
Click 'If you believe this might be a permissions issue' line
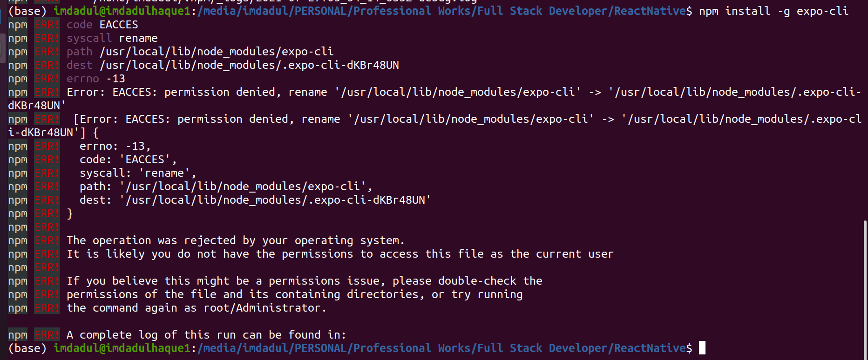(304, 281)
